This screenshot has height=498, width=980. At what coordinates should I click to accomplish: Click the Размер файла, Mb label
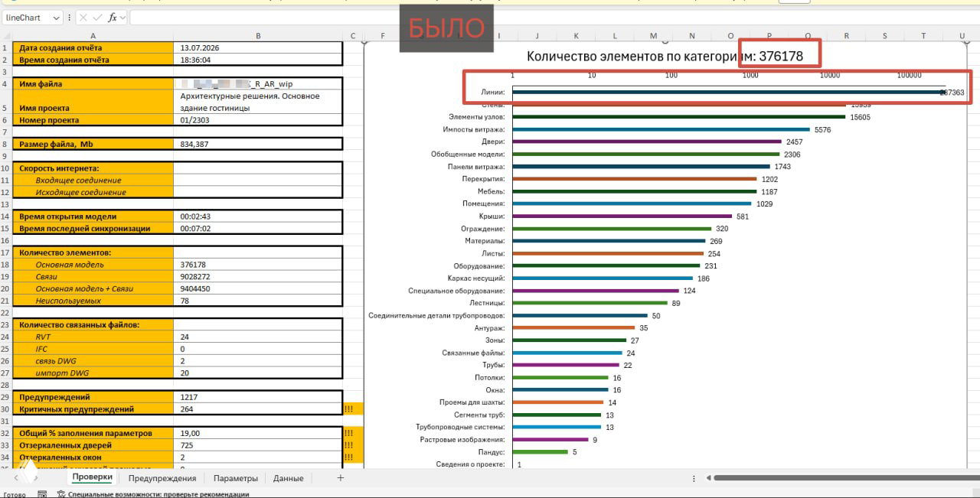click(93, 144)
